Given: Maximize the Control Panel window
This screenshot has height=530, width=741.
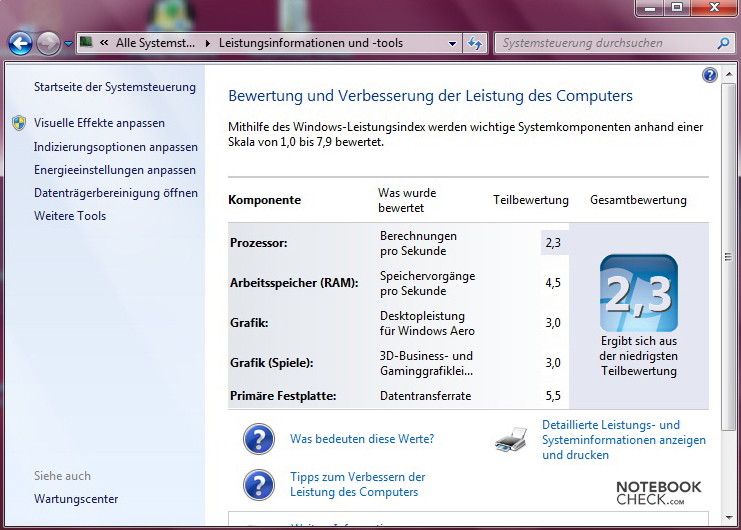Looking at the screenshot, I should (x=677, y=7).
